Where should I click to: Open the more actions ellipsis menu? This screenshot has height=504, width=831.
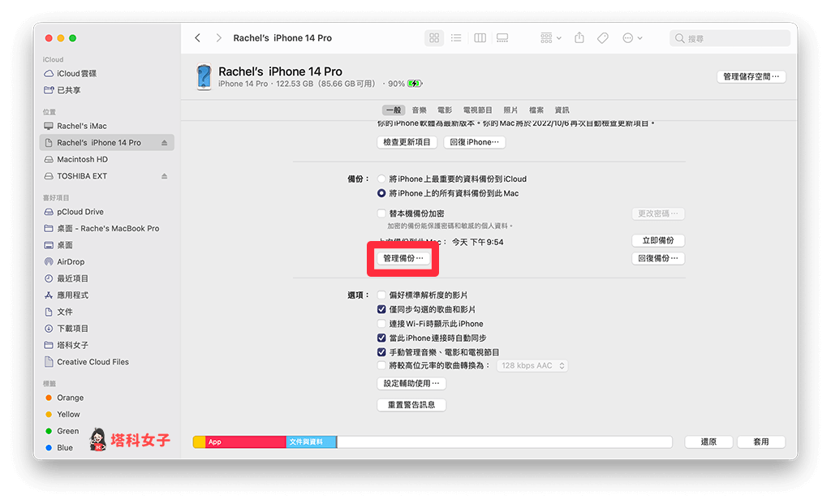[632, 38]
